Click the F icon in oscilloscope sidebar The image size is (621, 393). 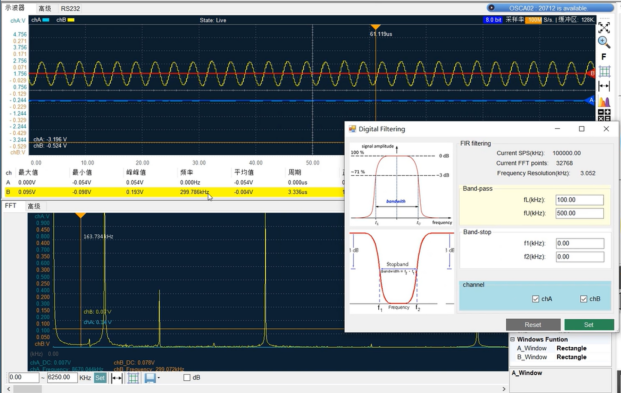(x=604, y=57)
